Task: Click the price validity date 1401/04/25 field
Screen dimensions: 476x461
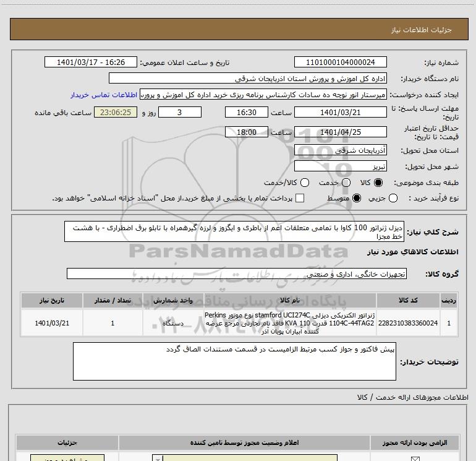Action: [340, 132]
